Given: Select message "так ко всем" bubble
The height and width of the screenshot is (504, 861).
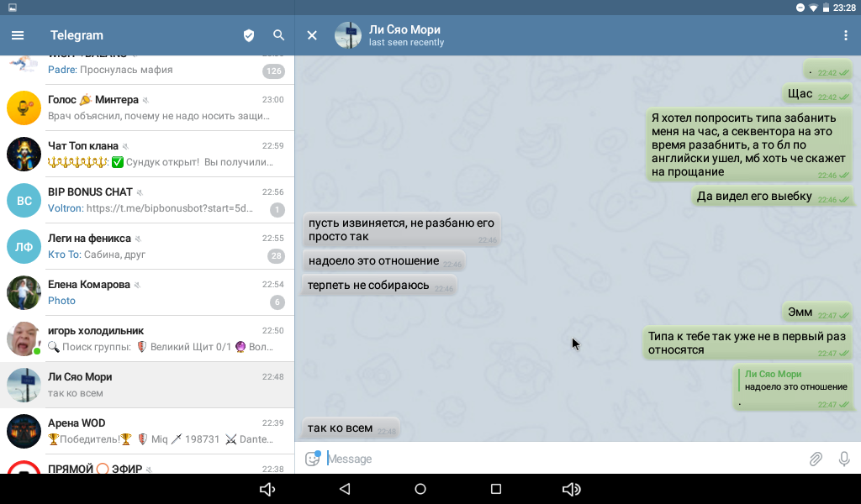Looking at the screenshot, I should coord(351,428).
